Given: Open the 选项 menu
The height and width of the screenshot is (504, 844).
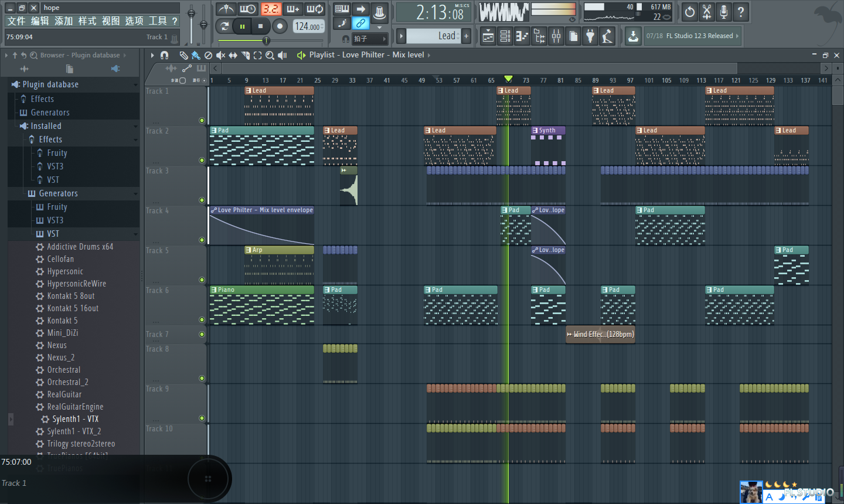Looking at the screenshot, I should pos(134,21).
